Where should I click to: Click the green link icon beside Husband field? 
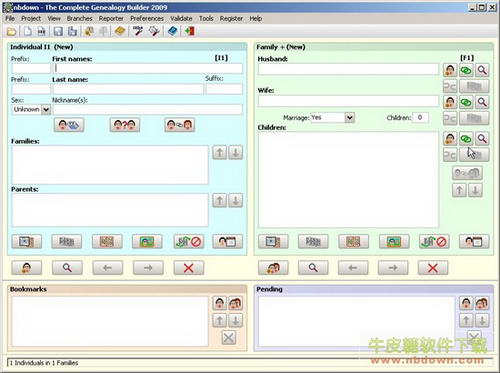(466, 70)
